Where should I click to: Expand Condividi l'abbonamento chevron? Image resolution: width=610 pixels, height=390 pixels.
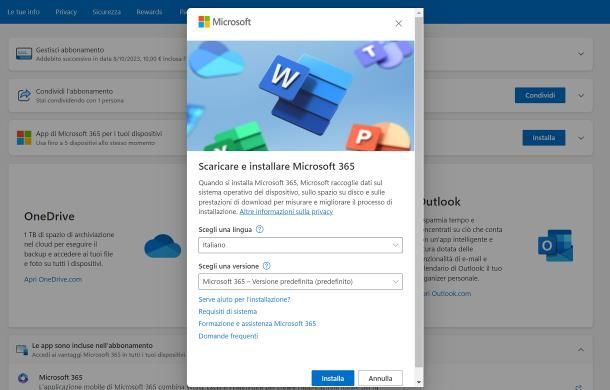tap(581, 95)
